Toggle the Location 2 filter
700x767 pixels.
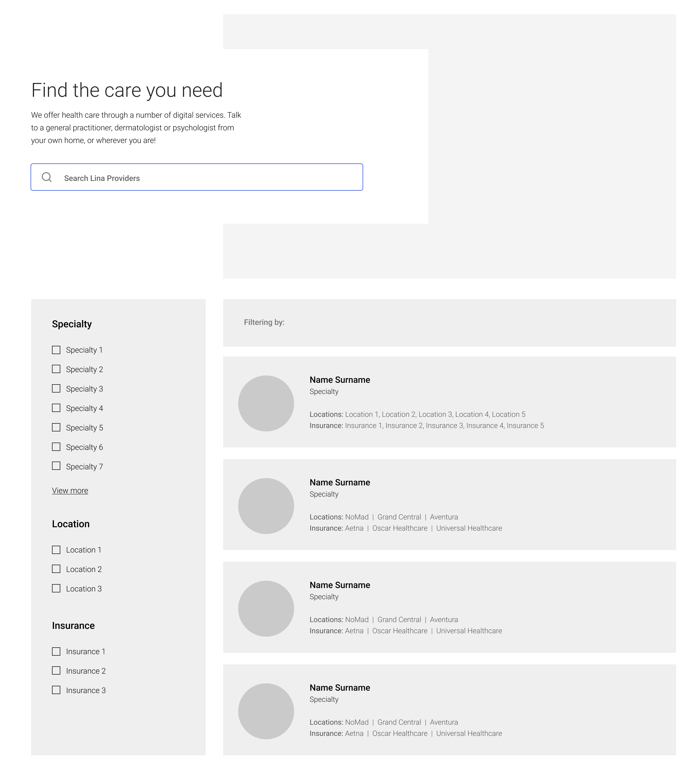56,570
